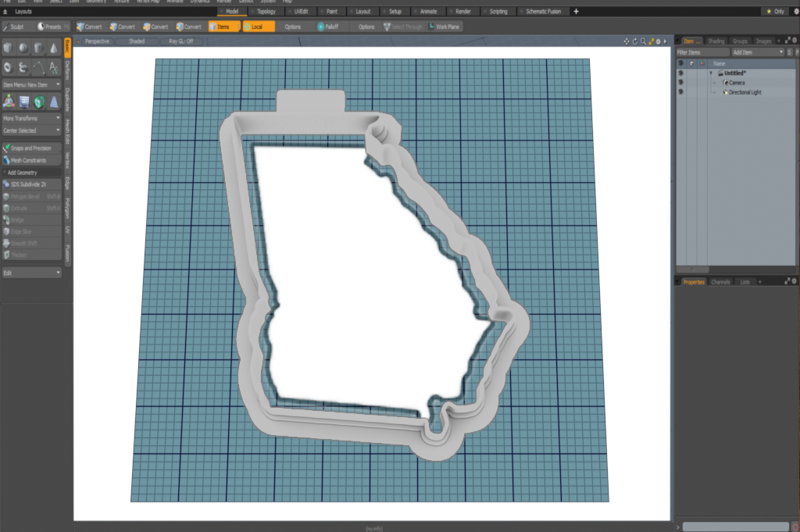Open the Shaded display style dropdown
This screenshot has width=800, height=532.
tap(137, 41)
